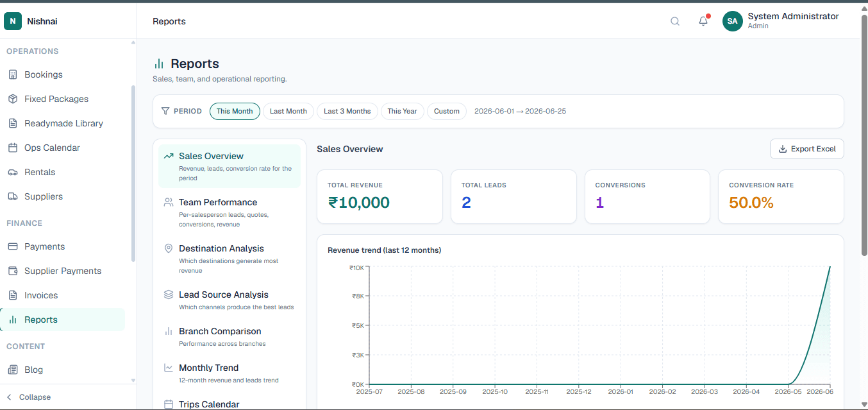The height and width of the screenshot is (410, 868).
Task: Go to Fixed Packages page
Action: [x=63, y=99]
